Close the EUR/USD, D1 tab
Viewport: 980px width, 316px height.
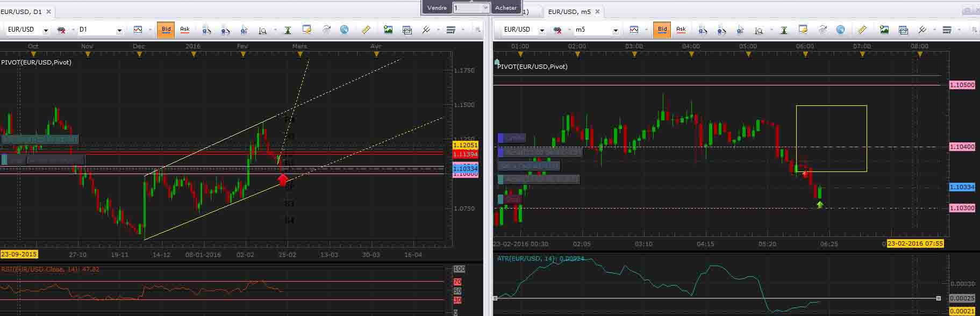(x=48, y=11)
